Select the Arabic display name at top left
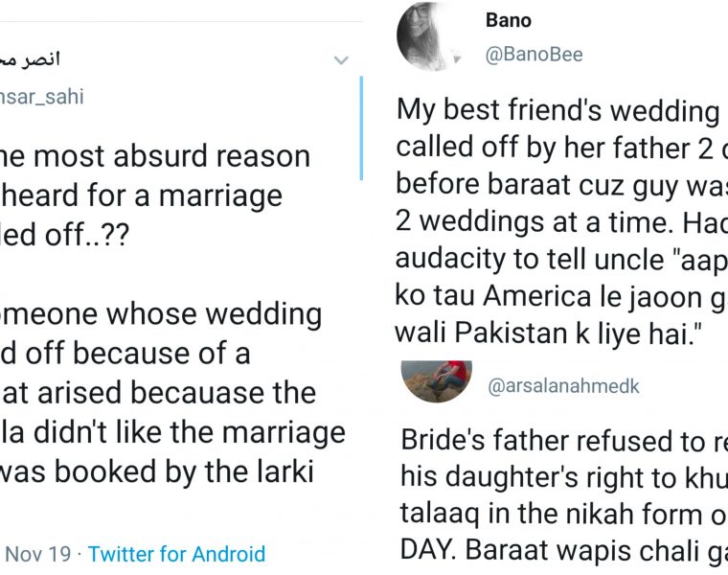 pos(31,59)
